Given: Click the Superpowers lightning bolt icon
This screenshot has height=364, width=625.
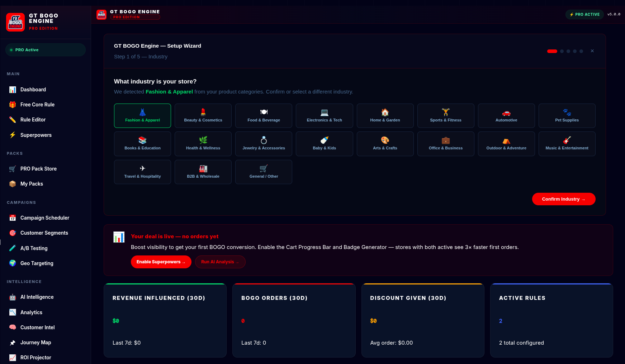Looking at the screenshot, I should click(13, 135).
